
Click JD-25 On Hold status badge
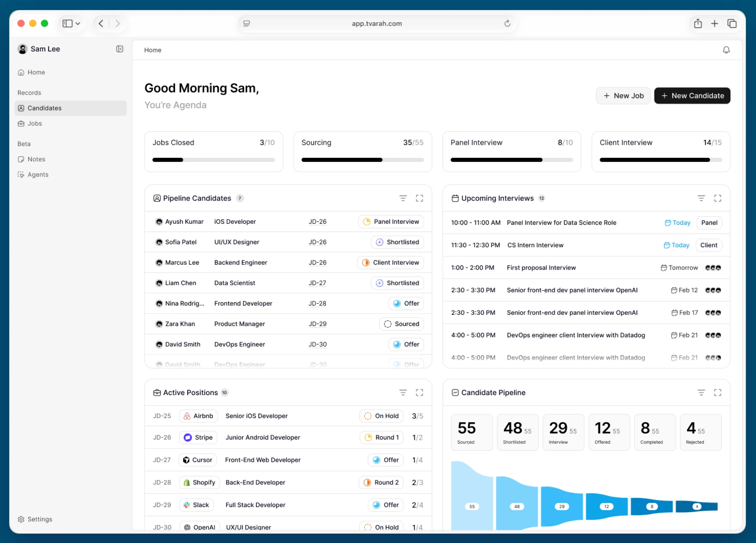pos(381,416)
